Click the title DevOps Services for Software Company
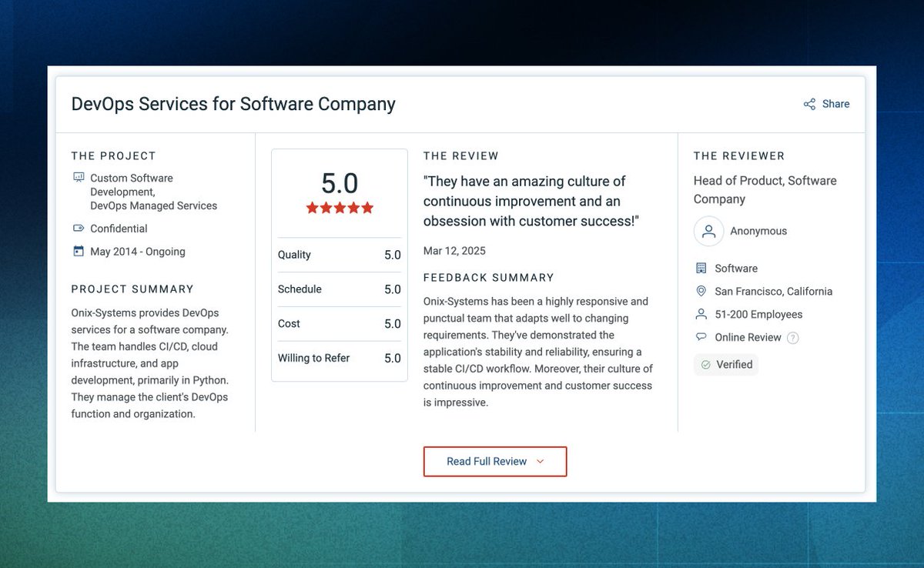924x568 pixels. coord(233,104)
